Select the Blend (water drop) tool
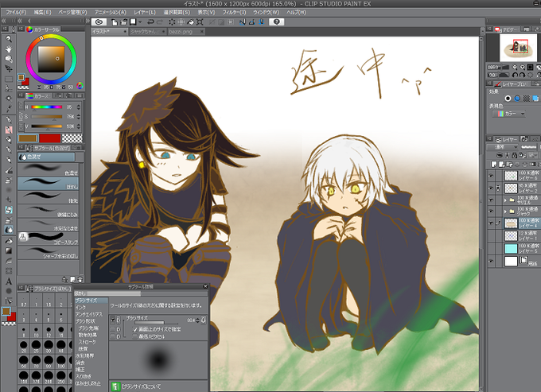The width and height of the screenshot is (541, 392). (9, 229)
